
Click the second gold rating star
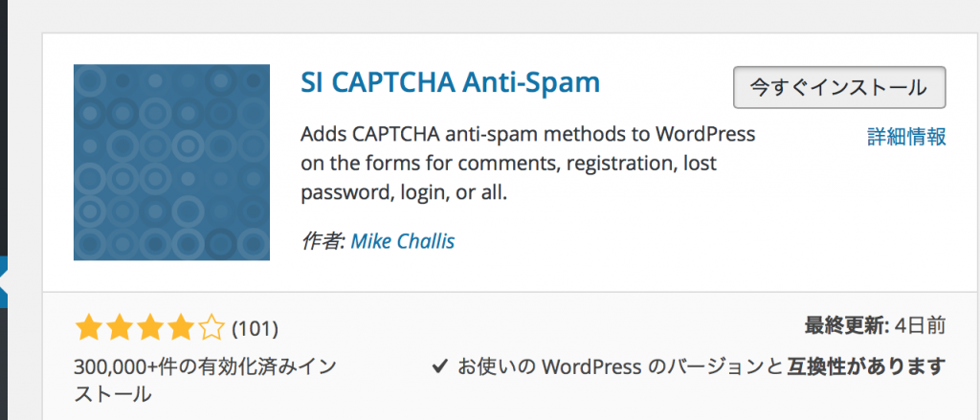tap(119, 330)
